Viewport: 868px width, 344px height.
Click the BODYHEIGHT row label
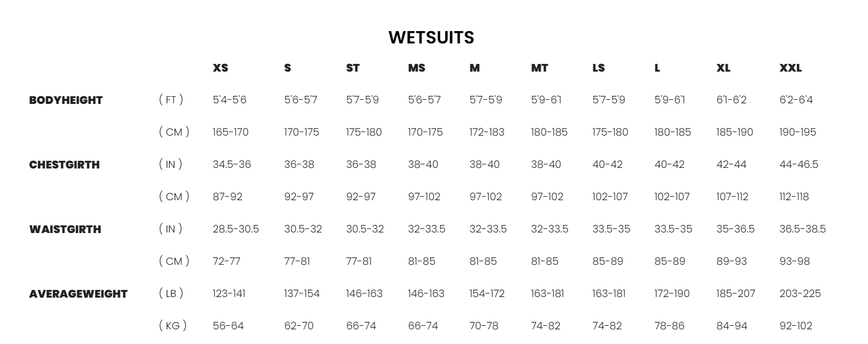tap(66, 100)
